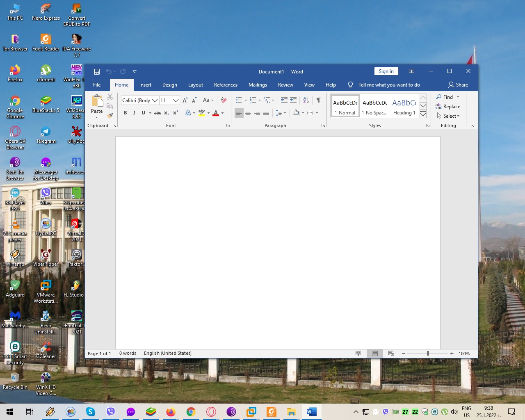This screenshot has width=525, height=420.
Task: Open the Review tab
Action: coord(285,85)
